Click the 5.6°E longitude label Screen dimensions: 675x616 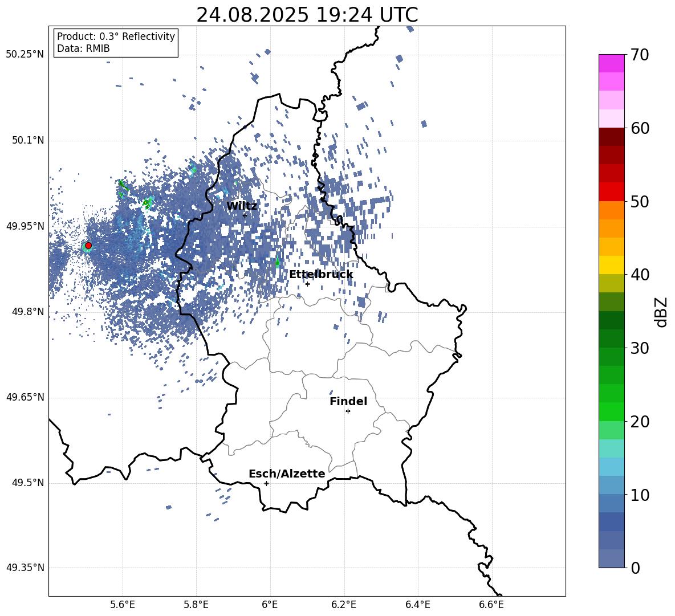coord(123,605)
